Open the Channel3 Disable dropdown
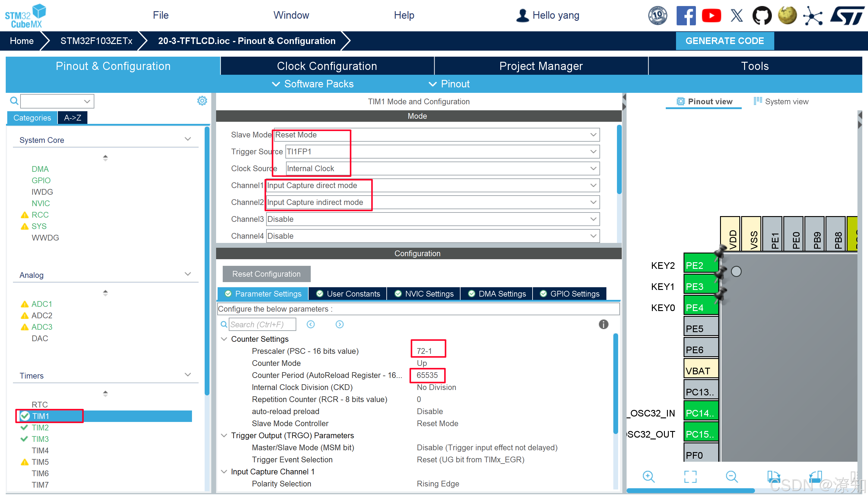 (432, 219)
